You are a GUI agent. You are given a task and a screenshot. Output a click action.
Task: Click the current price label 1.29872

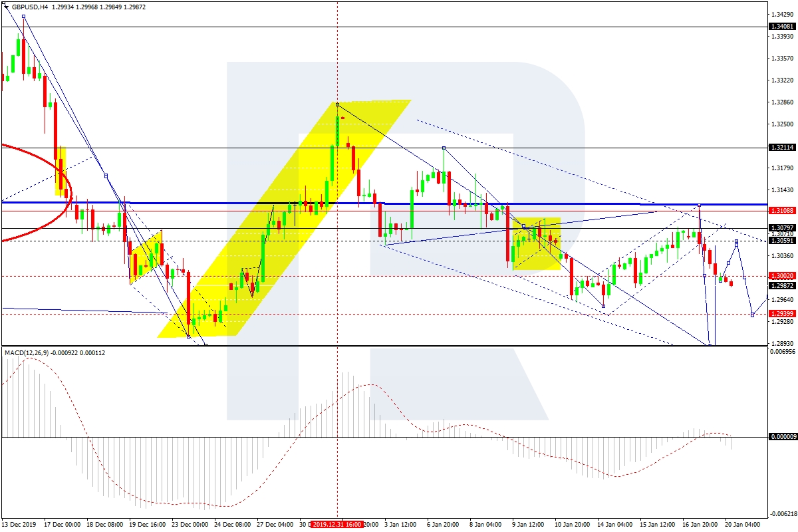[x=782, y=285]
